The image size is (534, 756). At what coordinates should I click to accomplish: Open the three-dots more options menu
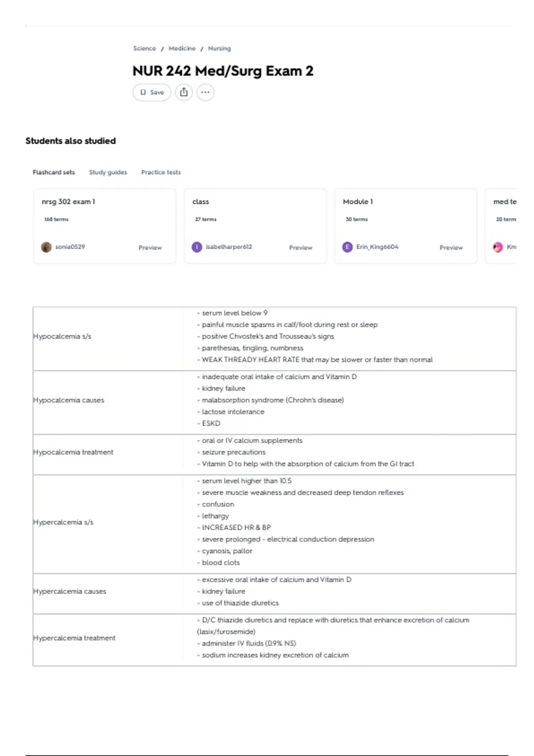pyautogui.click(x=205, y=92)
